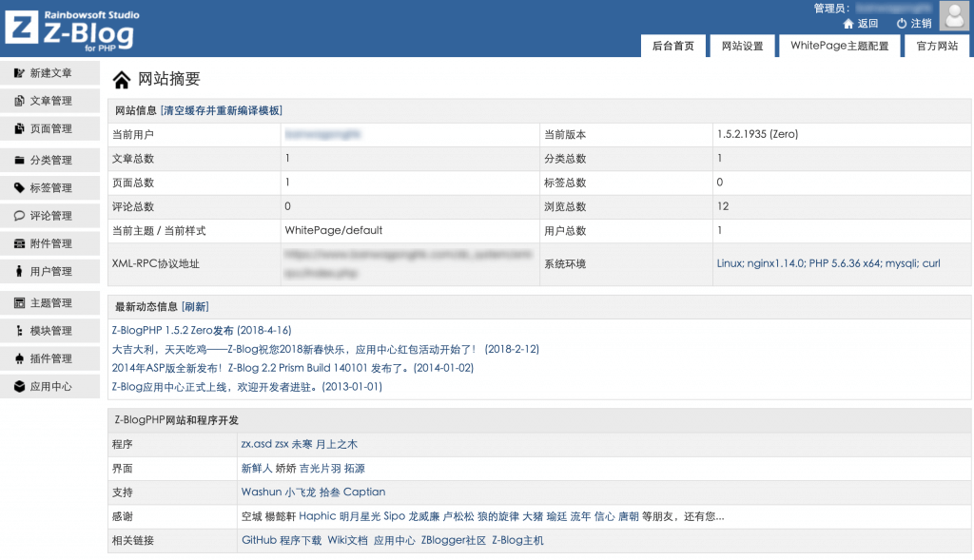This screenshot has width=974, height=560.
Task: Click supporter link Captian
Action: pos(364,492)
